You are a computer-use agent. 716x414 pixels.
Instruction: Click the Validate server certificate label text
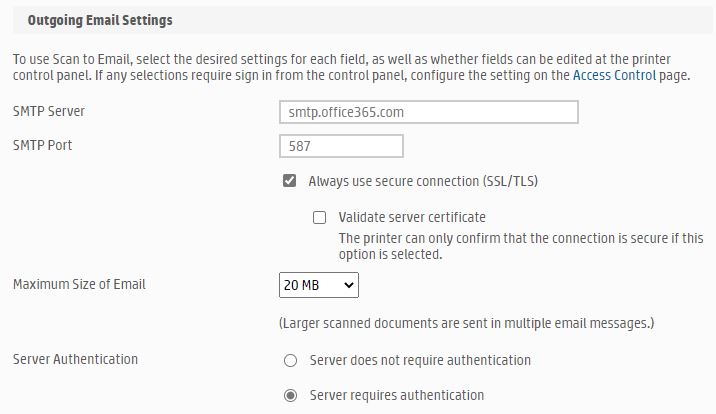coord(412,217)
